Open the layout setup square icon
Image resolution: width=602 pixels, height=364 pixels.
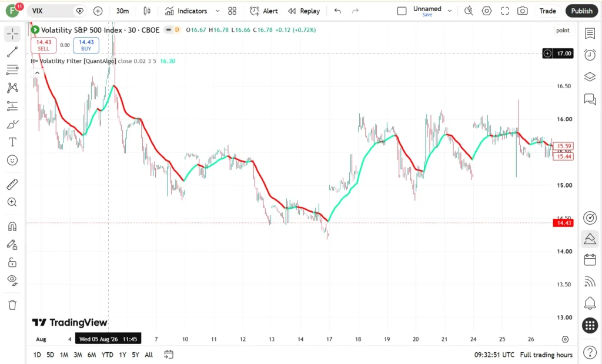click(x=402, y=11)
